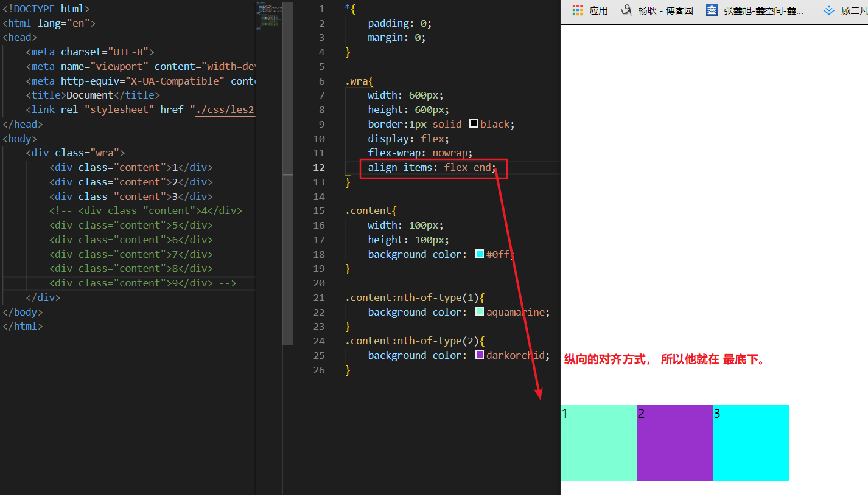The image size is (868, 495).
Task: Follow the ./css/les2 stylesheet href link
Action: tap(224, 110)
